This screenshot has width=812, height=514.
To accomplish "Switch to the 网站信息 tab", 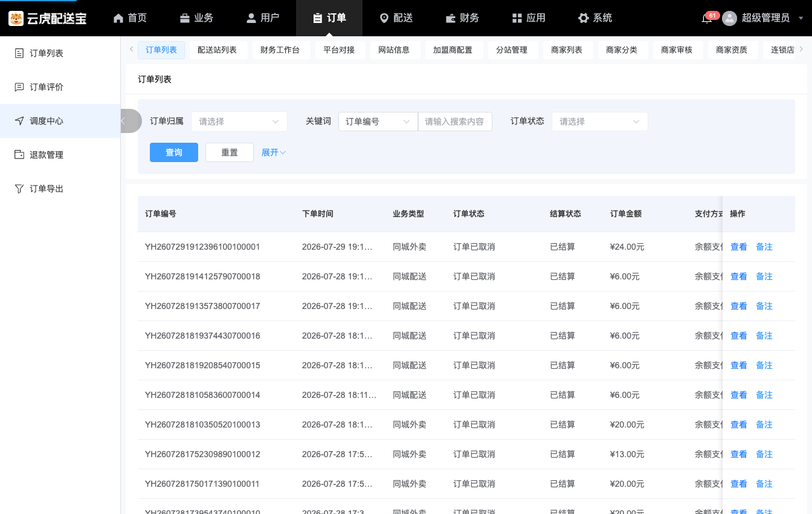I will coord(394,50).
